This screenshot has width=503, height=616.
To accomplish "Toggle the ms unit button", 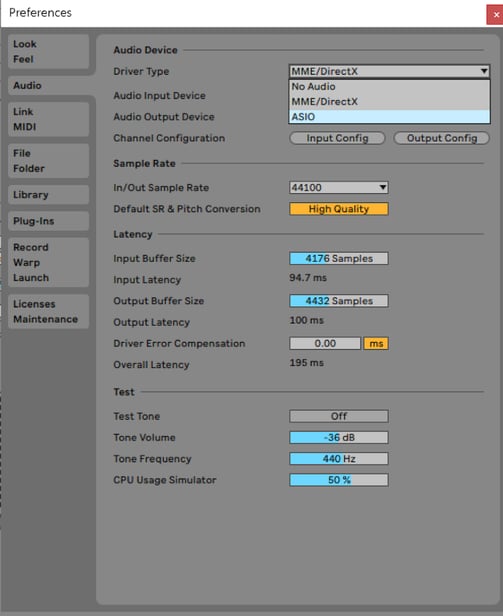I will [376, 343].
